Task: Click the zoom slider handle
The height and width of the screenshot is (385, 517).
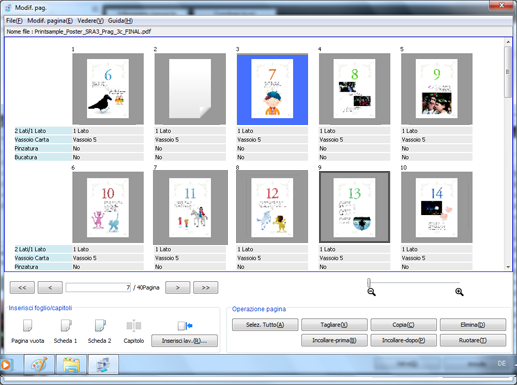Action: [x=369, y=282]
